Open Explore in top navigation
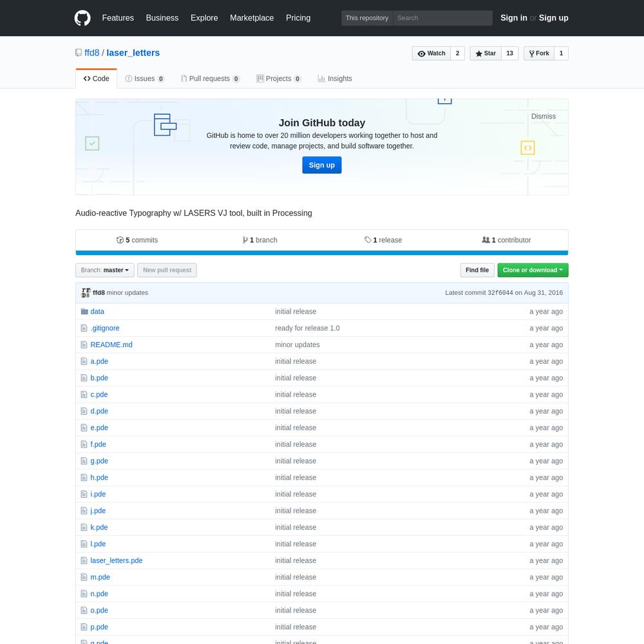The height and width of the screenshot is (644, 644). coord(204,18)
